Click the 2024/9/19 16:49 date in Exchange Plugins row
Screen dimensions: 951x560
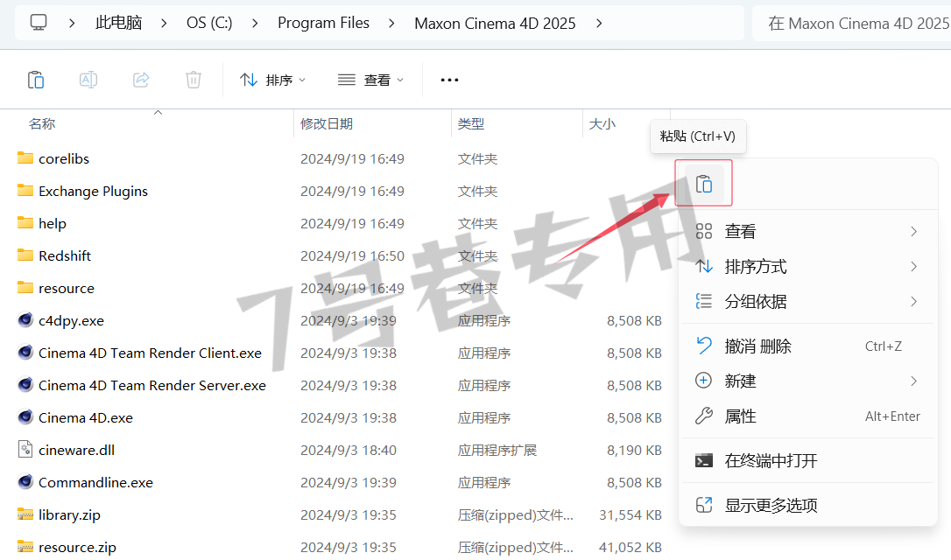coord(352,191)
